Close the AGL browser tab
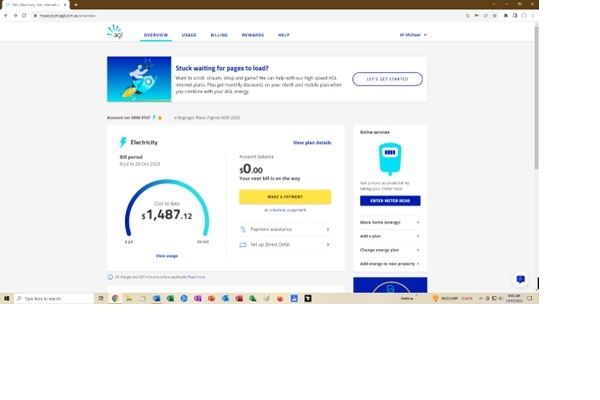Image resolution: width=600 pixels, height=400 pixels. pyautogui.click(x=65, y=5)
